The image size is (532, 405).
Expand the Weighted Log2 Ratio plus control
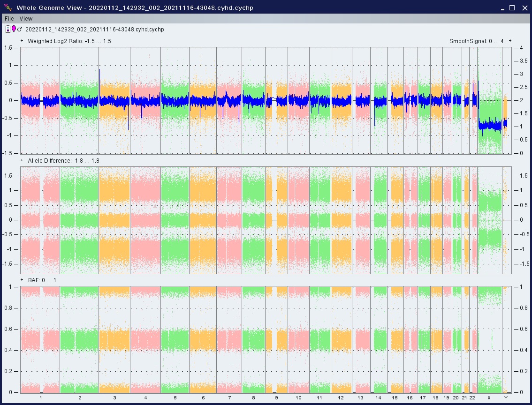click(22, 41)
